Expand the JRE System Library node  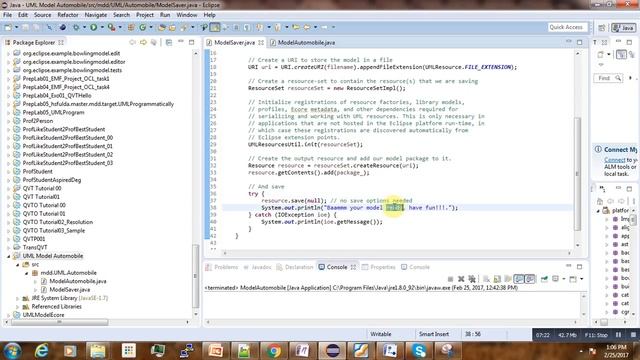click(18, 298)
